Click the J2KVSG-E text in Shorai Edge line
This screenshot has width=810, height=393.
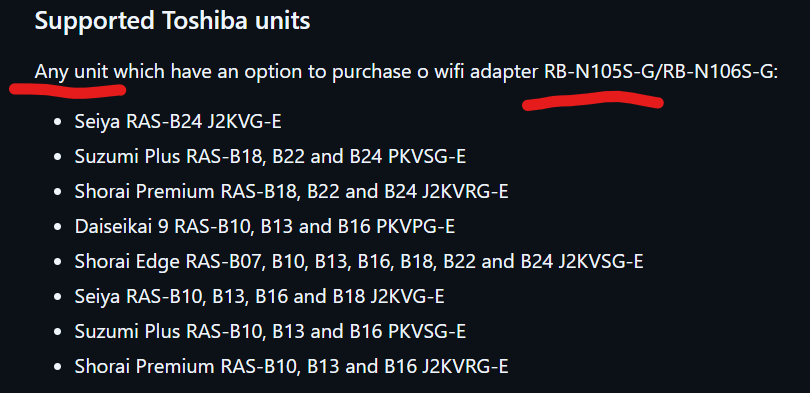pyautogui.click(x=601, y=261)
